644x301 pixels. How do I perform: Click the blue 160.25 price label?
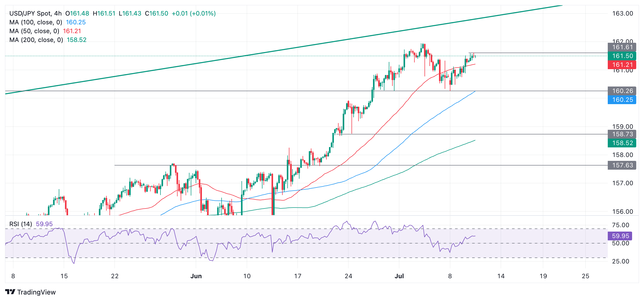[622, 100]
